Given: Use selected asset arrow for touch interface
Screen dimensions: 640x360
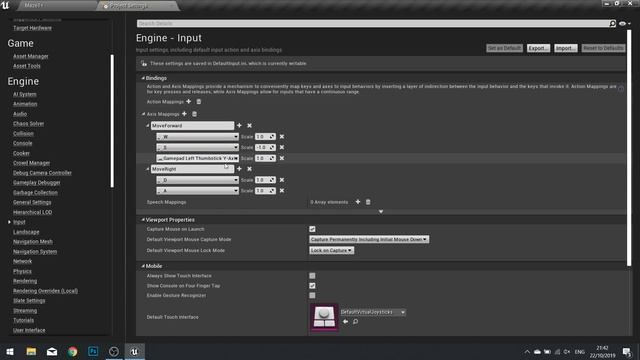Looking at the screenshot, I should (345, 322).
